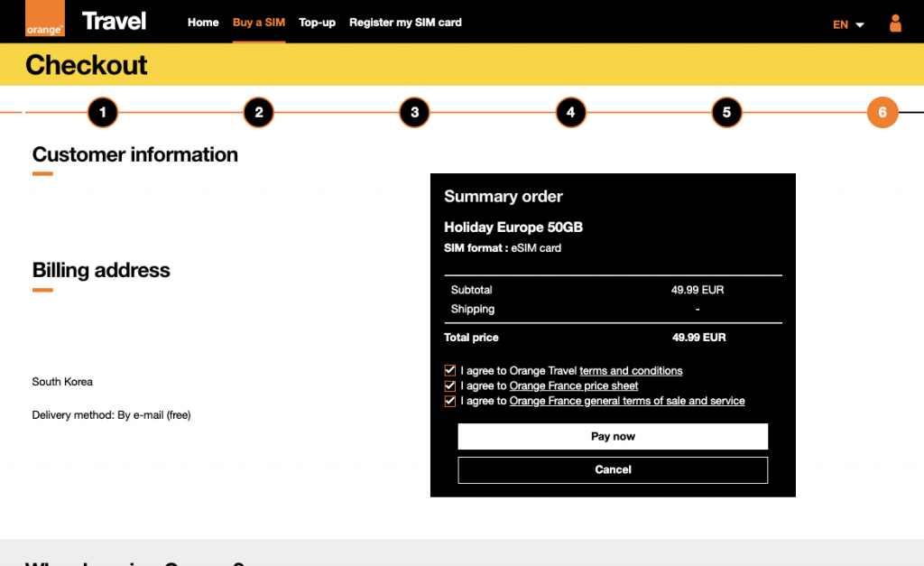924x566 pixels.
Task: Open Orange France price sheet link
Action: (574, 386)
